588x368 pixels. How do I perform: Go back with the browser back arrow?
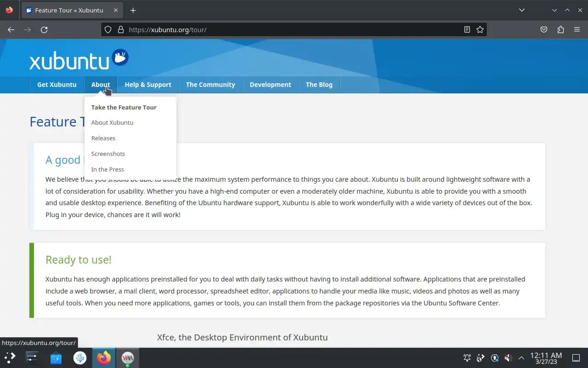(x=11, y=29)
